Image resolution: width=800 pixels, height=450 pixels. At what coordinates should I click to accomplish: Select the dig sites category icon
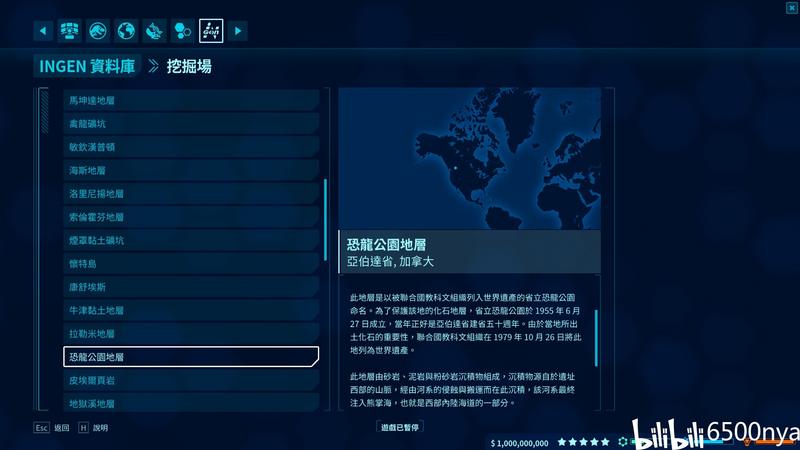point(211,31)
